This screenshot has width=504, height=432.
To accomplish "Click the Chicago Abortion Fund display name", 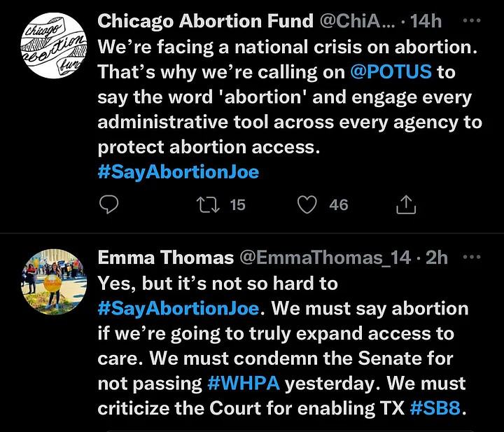I will [x=205, y=21].
